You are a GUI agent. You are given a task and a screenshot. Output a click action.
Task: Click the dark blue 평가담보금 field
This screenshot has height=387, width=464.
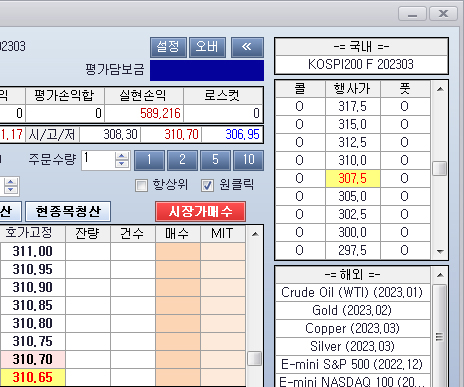207,70
